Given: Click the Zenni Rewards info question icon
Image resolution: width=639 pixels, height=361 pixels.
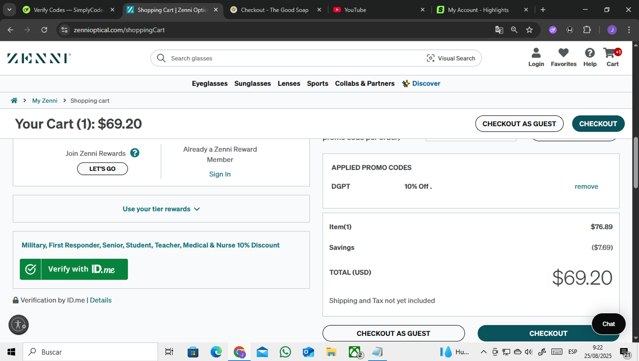Looking at the screenshot, I should (135, 153).
